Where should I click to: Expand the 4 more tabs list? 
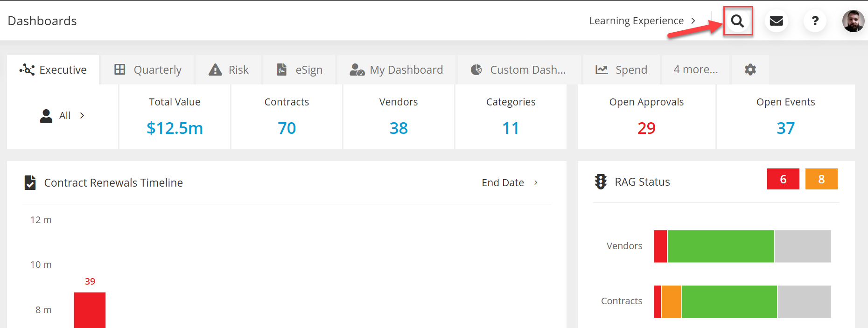point(695,70)
